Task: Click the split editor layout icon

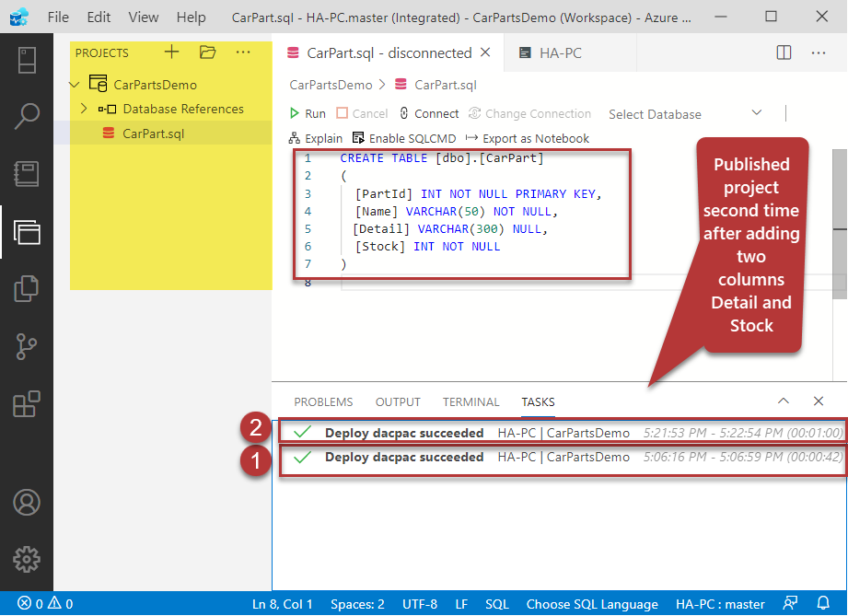Action: [784, 53]
